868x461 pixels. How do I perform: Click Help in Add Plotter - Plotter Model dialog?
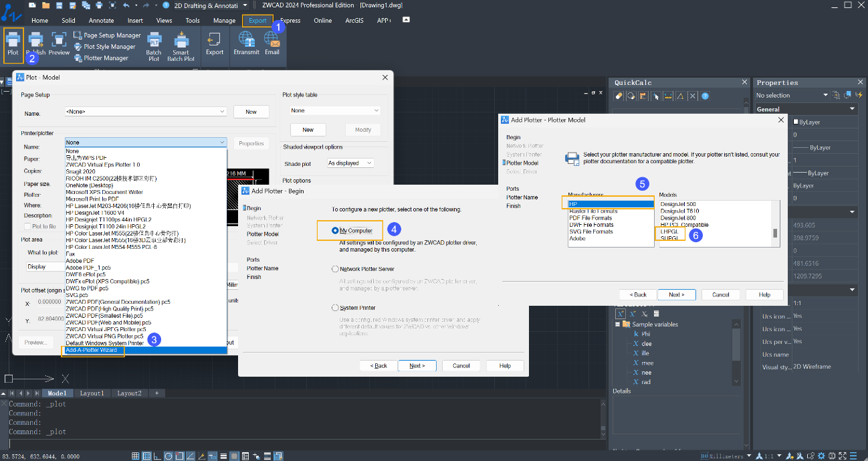click(764, 294)
